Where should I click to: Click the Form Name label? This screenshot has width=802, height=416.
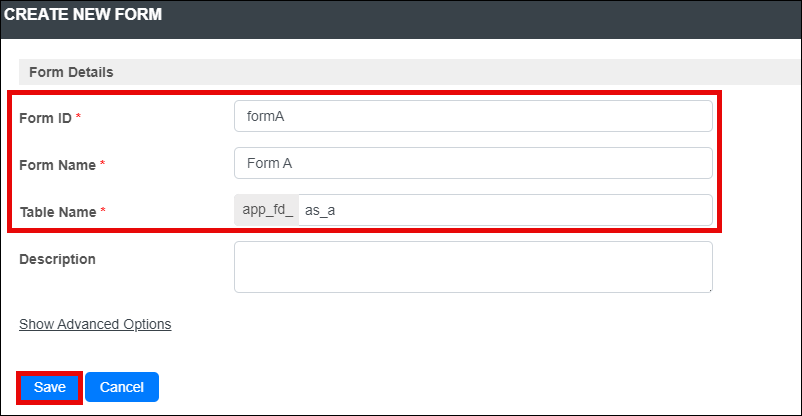pyautogui.click(x=57, y=165)
